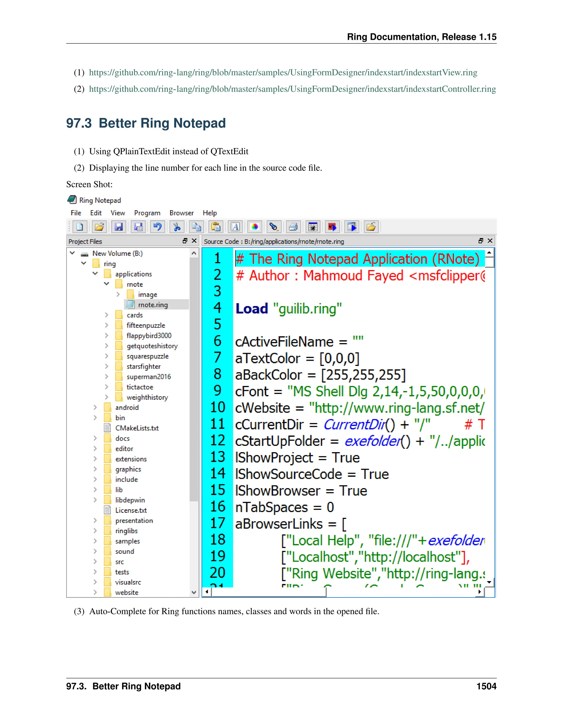Click the Find flashlight icon
563x728 pixels.
coord(274,227)
